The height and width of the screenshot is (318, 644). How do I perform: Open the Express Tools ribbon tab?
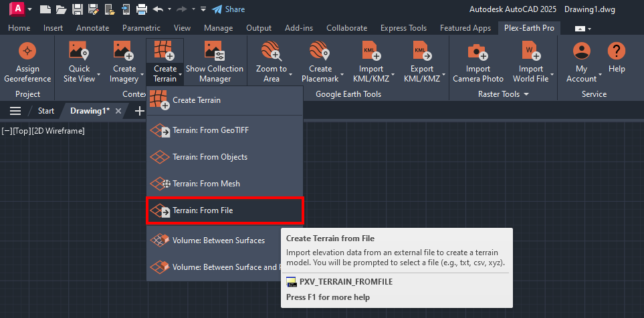[403, 28]
